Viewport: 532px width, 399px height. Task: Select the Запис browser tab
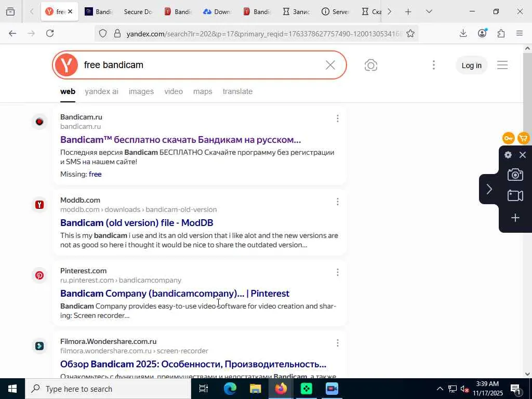(x=296, y=12)
